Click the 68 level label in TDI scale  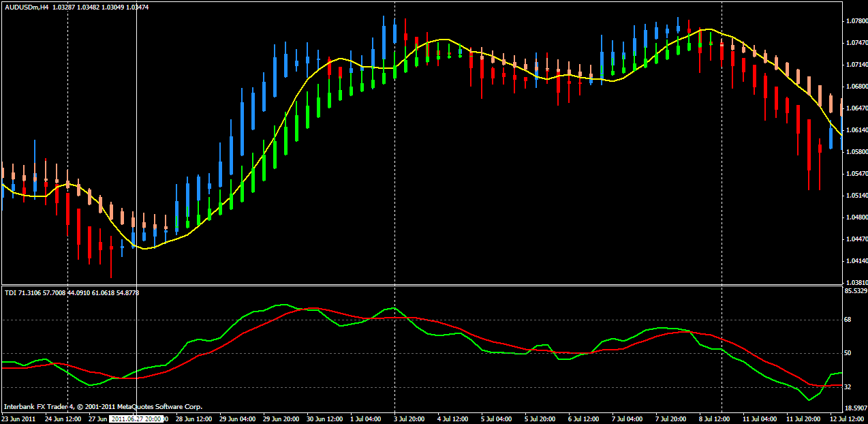[x=849, y=319]
